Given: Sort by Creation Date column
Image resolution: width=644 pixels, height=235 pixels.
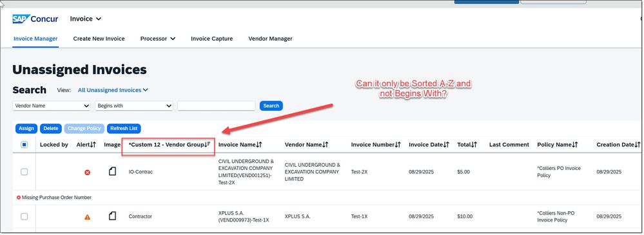Looking at the screenshot, I should tap(618, 144).
